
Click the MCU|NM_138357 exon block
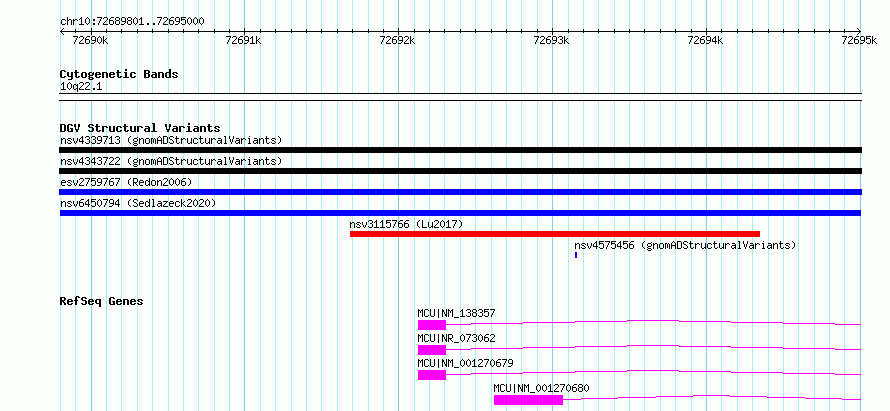432,325
